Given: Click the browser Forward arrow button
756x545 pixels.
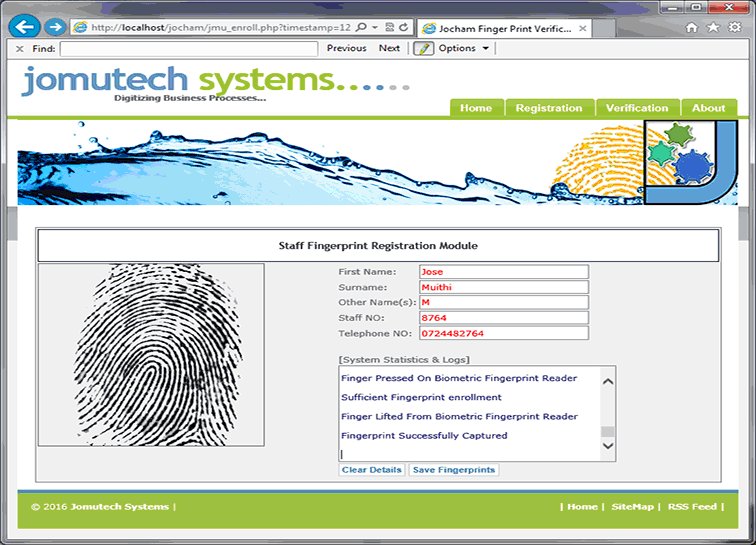Looking at the screenshot, I should point(55,27).
